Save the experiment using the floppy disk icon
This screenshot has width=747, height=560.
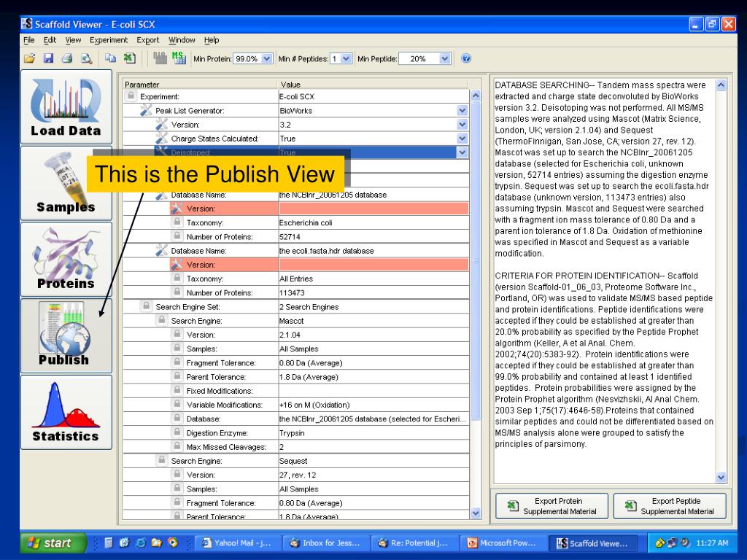(x=48, y=58)
